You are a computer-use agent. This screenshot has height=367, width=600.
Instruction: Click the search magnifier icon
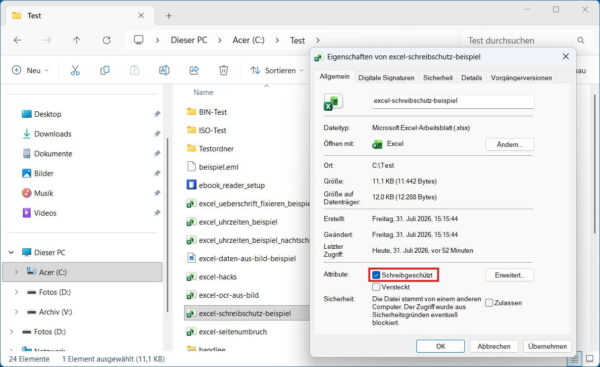(580, 40)
